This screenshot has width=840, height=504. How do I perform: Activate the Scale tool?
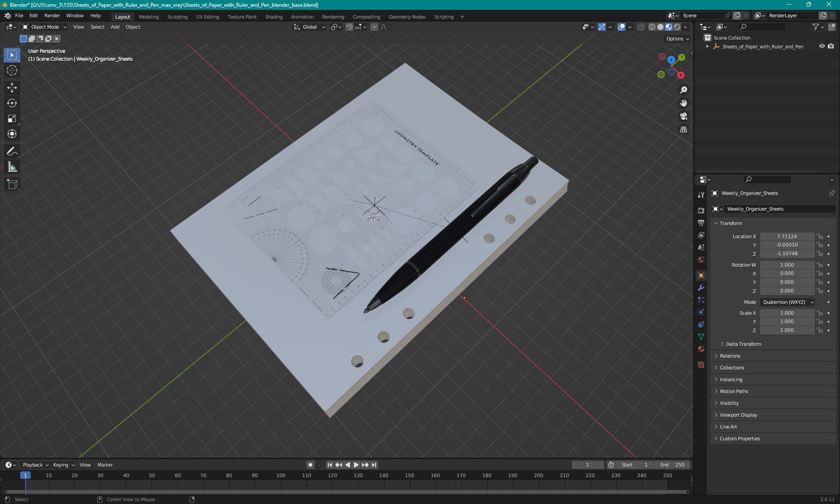(12, 119)
